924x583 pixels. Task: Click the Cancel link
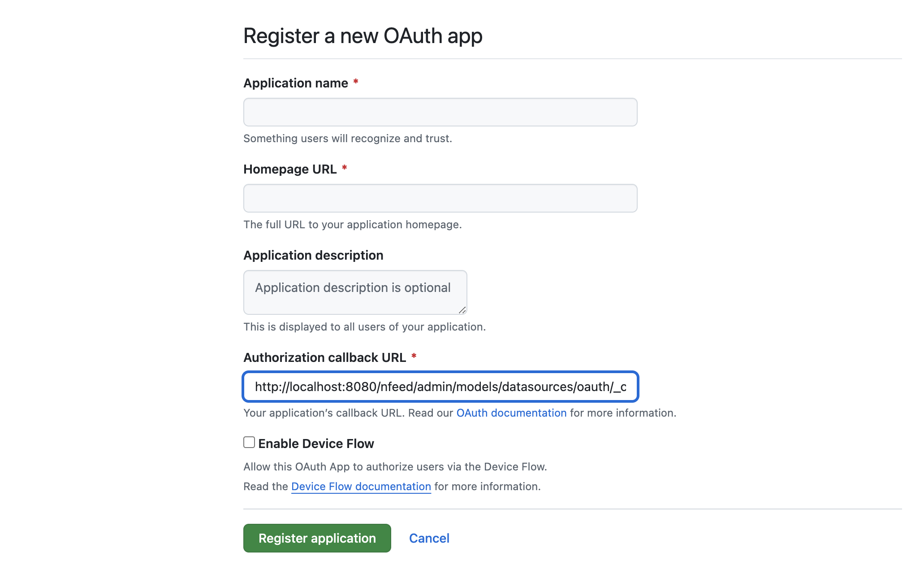[429, 538]
